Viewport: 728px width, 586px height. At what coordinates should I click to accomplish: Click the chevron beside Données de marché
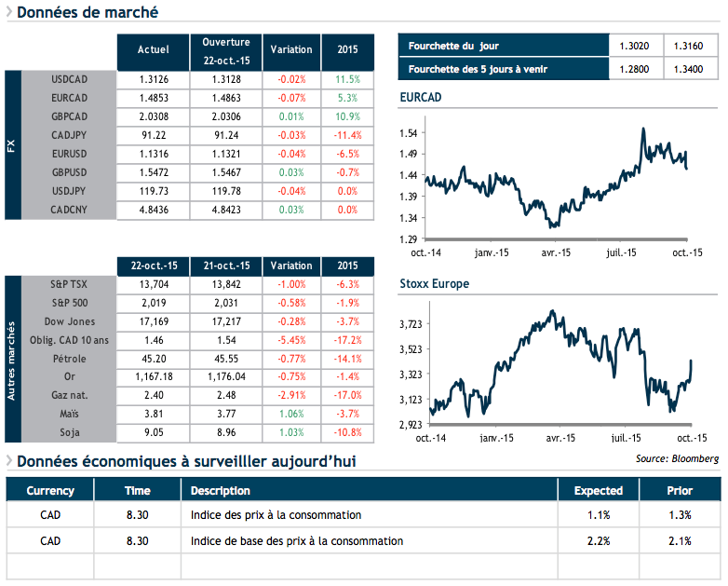tap(8, 13)
